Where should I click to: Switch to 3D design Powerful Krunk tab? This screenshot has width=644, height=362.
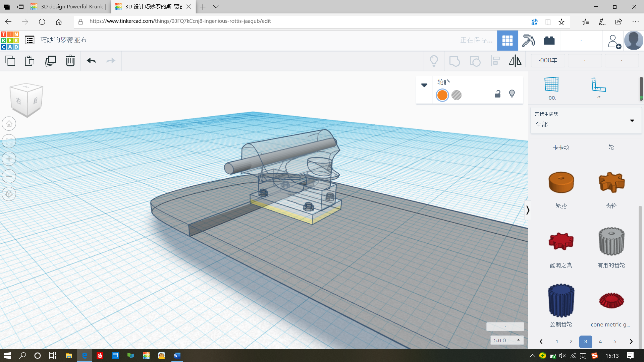[x=68, y=7]
